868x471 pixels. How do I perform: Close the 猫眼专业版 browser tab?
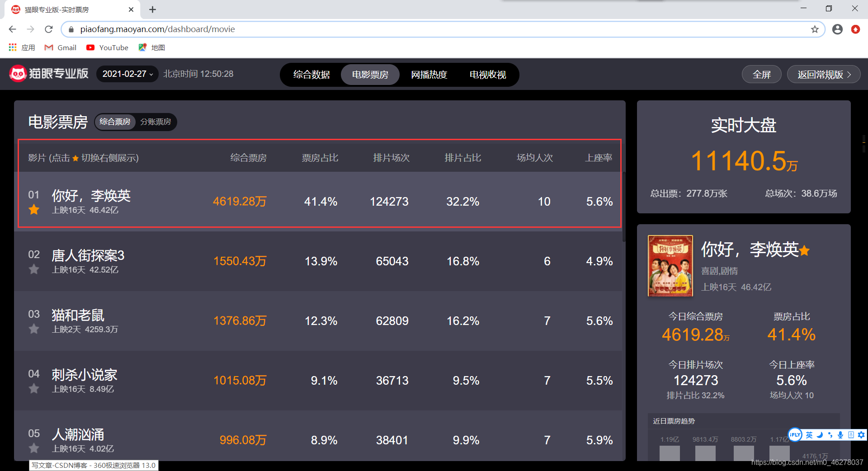[x=131, y=9]
